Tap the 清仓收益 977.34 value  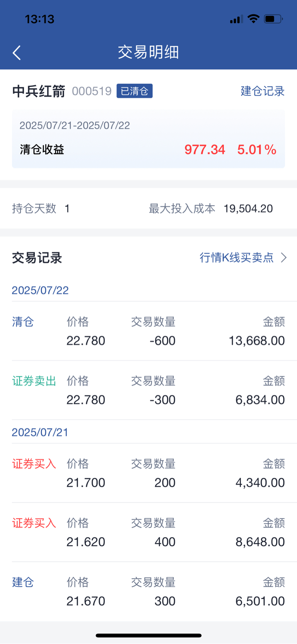(205, 149)
